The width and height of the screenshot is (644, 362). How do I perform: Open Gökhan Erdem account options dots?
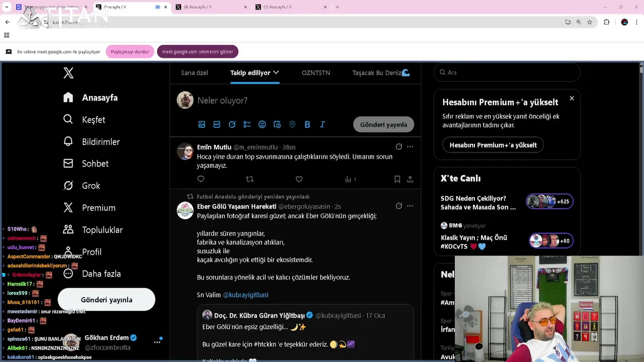tap(157, 342)
